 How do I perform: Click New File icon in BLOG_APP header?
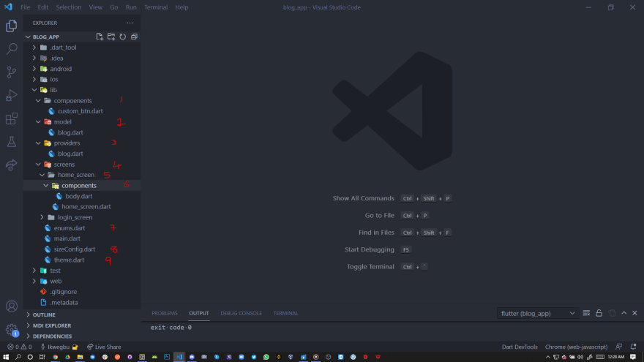click(x=100, y=37)
